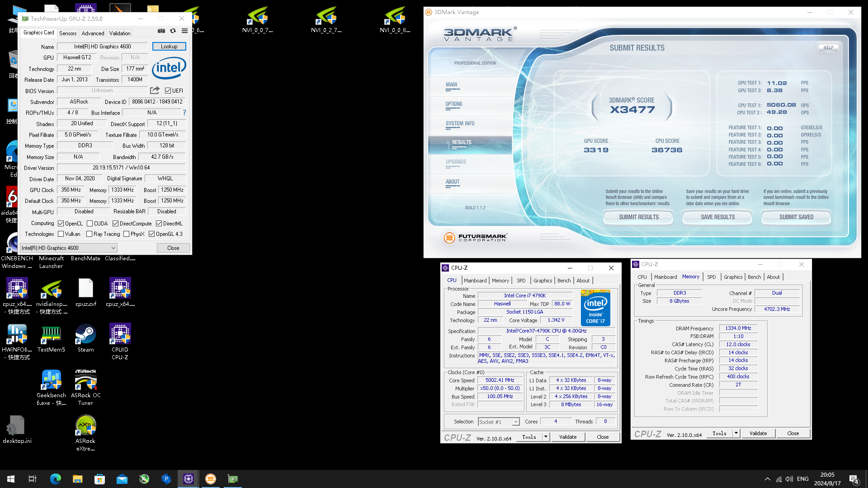Click Validate in CPU-Z CPU window
This screenshot has height=488, width=868.
(x=568, y=437)
